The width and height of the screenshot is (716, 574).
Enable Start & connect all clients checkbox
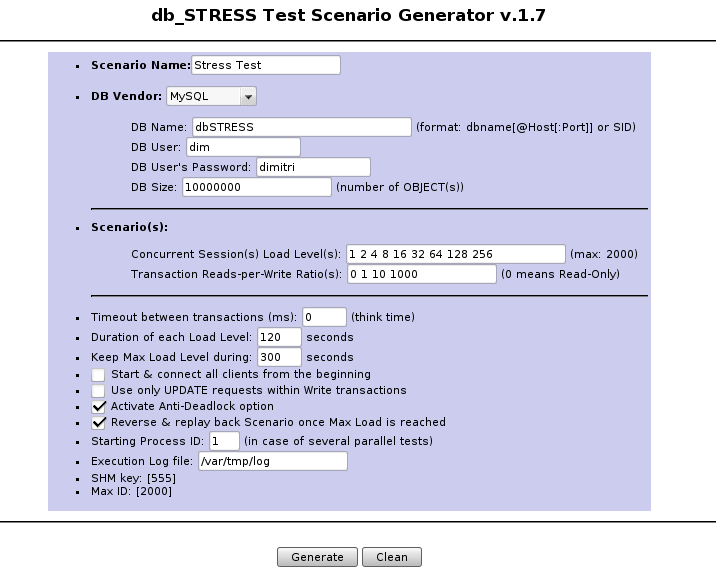[98, 375]
